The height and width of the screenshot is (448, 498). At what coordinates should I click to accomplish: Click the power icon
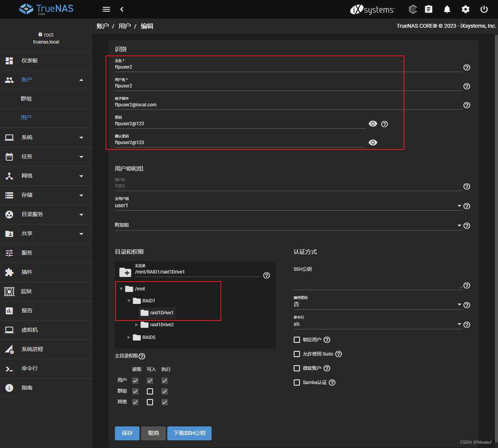484,9
